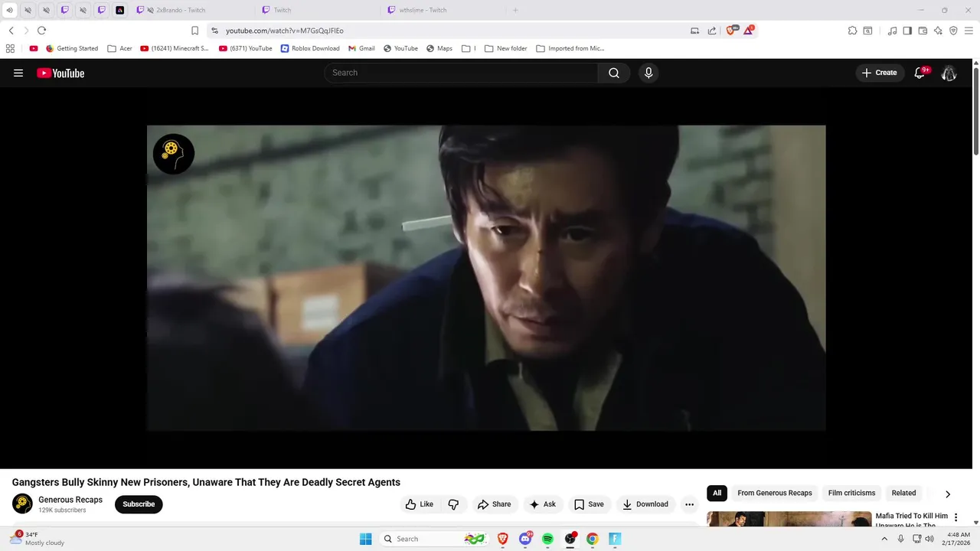
Task: Click the browser address bar URL
Action: coord(285,31)
